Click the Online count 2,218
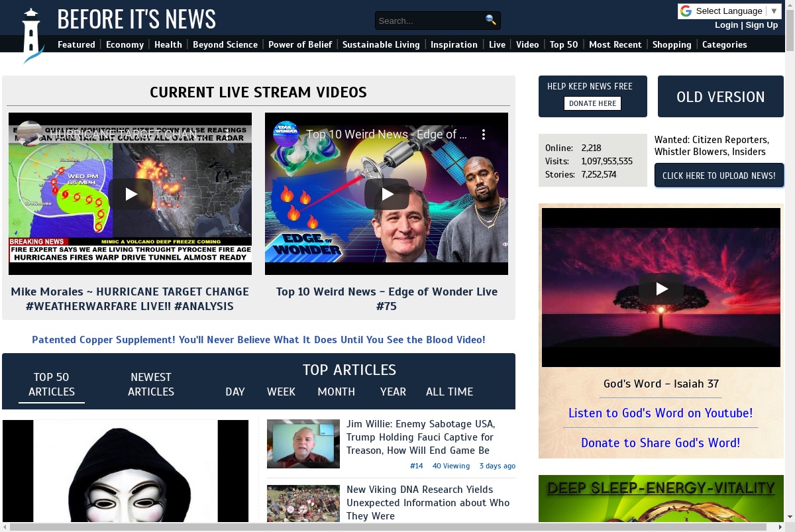The image size is (795, 532). coord(592,148)
